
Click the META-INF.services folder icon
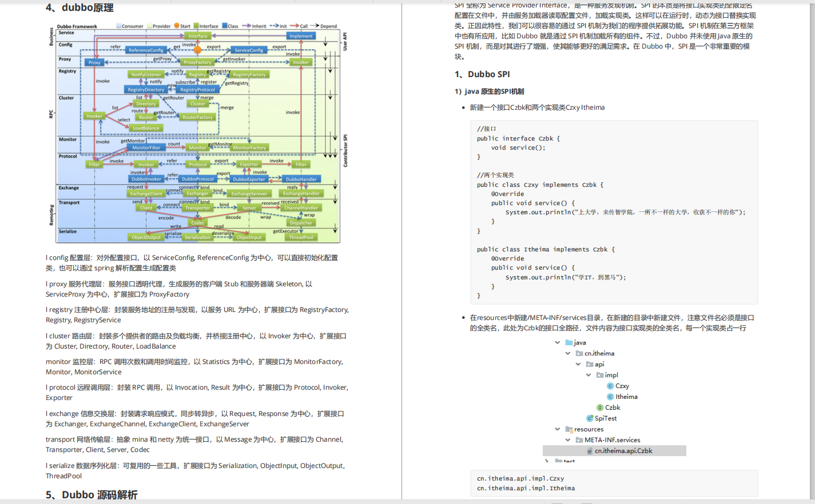pos(579,441)
